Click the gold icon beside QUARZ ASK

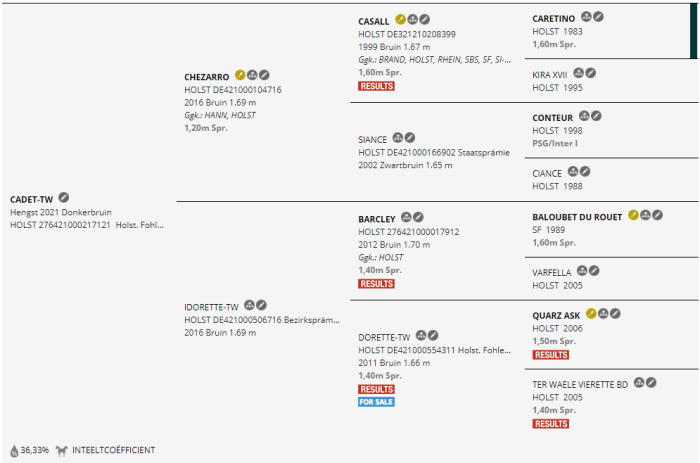click(591, 314)
